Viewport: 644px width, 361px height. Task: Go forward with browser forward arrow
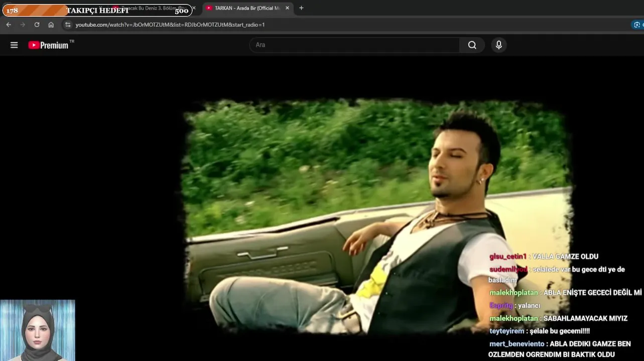[x=23, y=25]
